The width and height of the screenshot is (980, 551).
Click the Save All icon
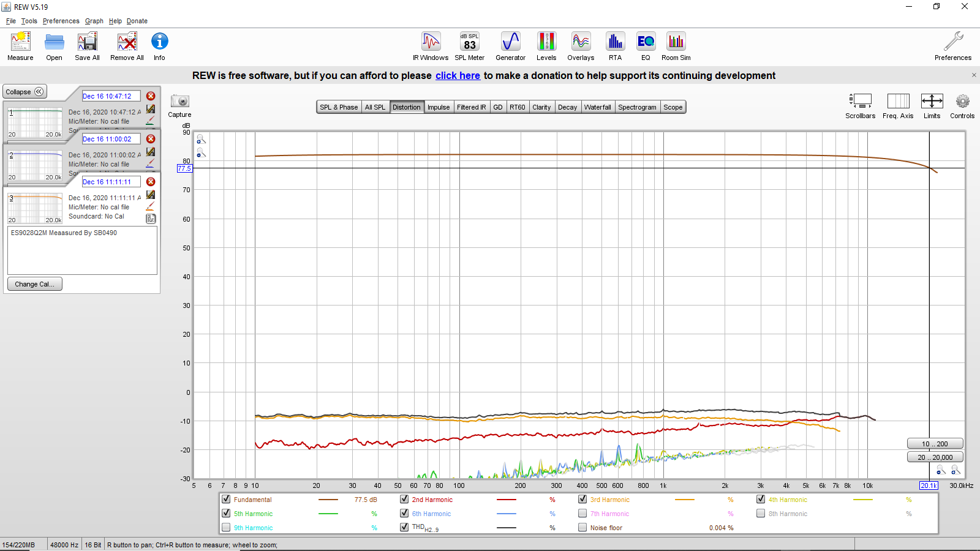(x=87, y=42)
